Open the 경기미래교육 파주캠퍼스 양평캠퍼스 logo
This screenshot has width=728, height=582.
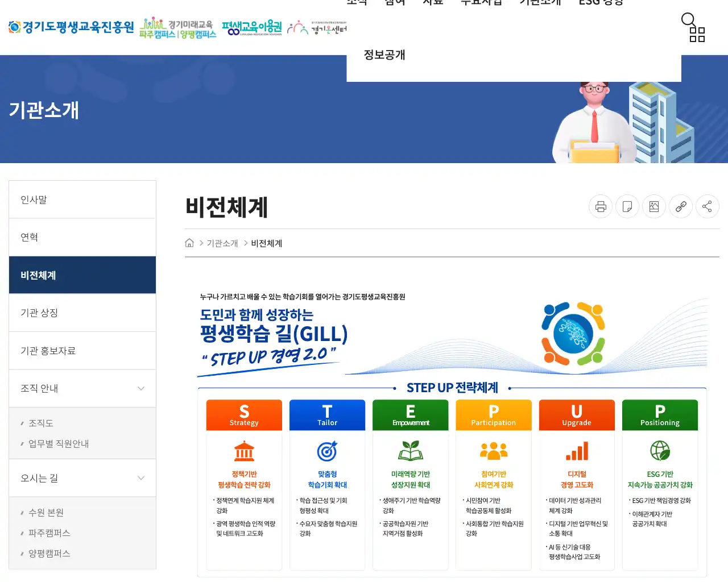178,28
